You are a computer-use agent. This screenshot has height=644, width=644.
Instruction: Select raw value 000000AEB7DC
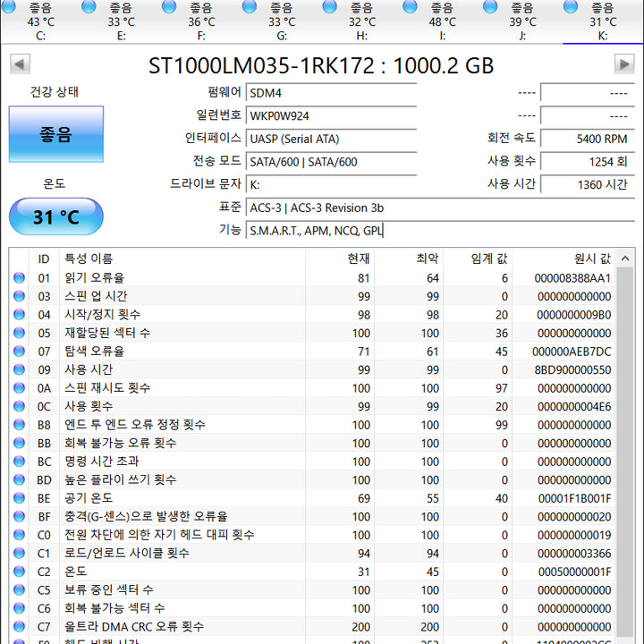[572, 352]
